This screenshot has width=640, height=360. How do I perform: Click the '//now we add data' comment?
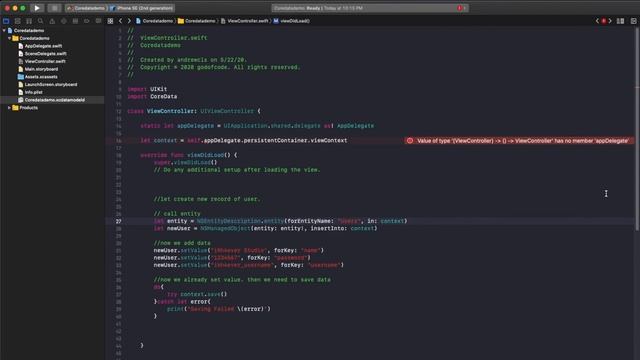(x=182, y=243)
